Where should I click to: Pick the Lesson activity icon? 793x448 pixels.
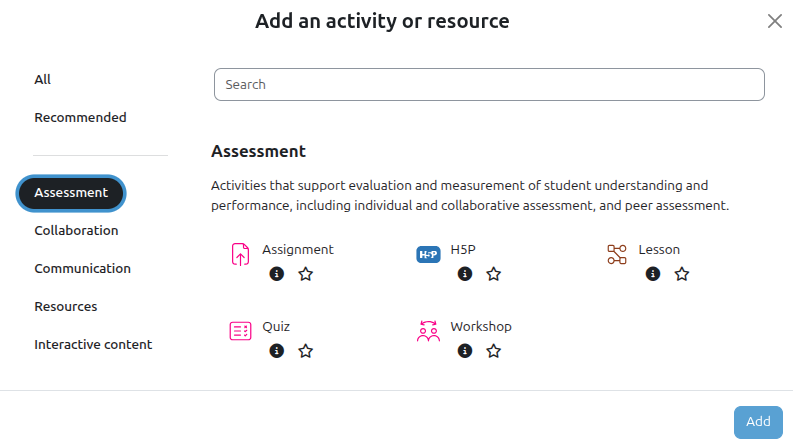point(616,254)
